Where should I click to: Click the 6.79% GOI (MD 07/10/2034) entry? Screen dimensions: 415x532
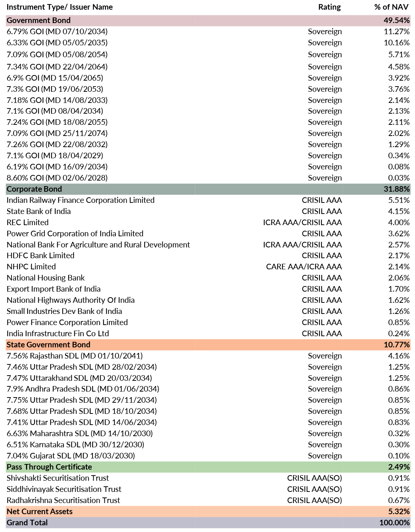tap(57, 32)
